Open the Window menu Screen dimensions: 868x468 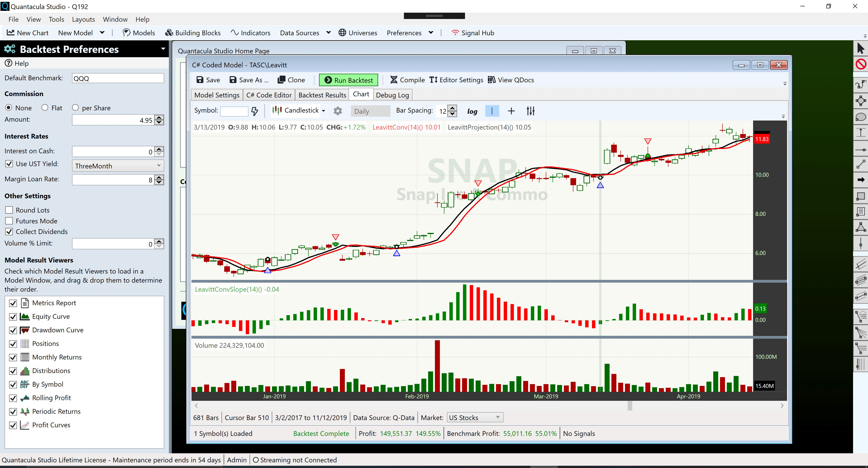(x=115, y=19)
